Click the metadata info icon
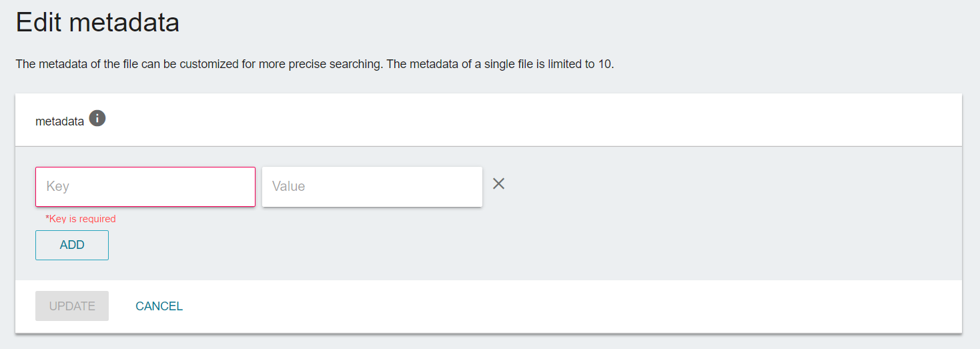 click(97, 119)
